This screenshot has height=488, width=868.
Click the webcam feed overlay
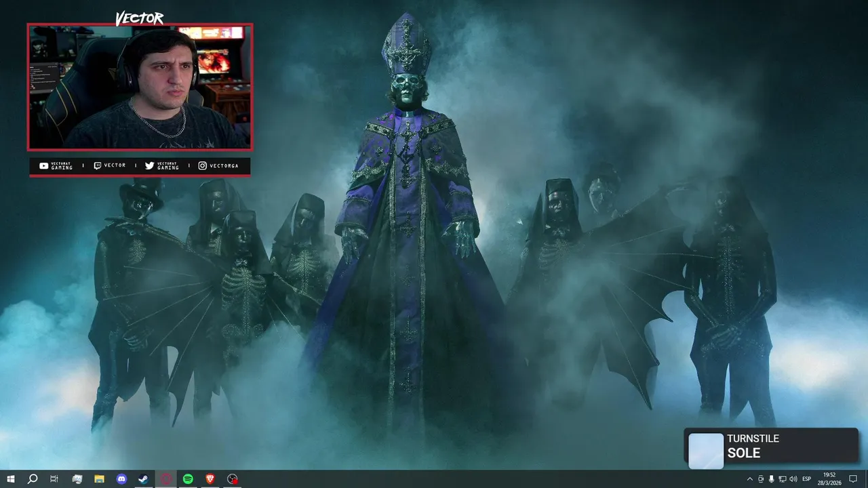pos(140,87)
